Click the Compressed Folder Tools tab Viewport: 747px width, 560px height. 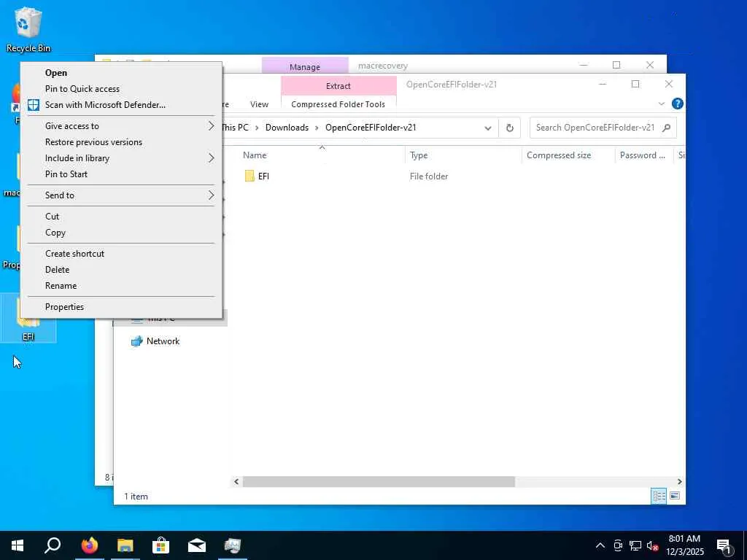(x=338, y=104)
